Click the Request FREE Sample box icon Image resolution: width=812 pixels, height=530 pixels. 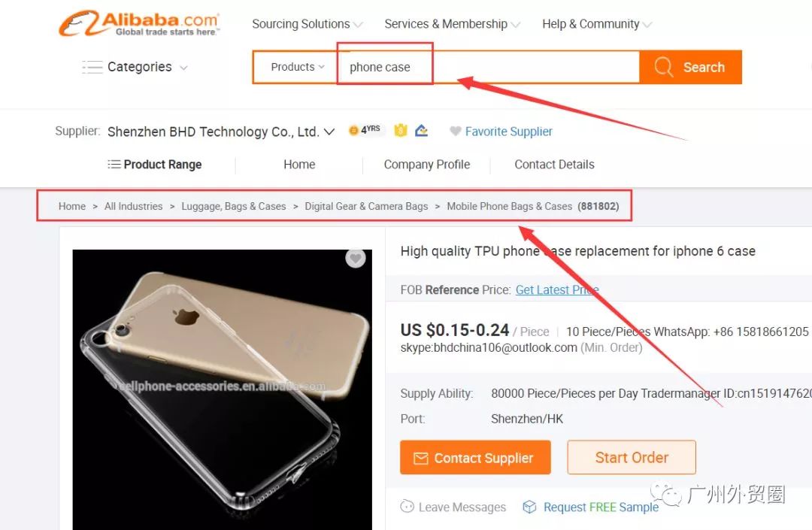[529, 507]
